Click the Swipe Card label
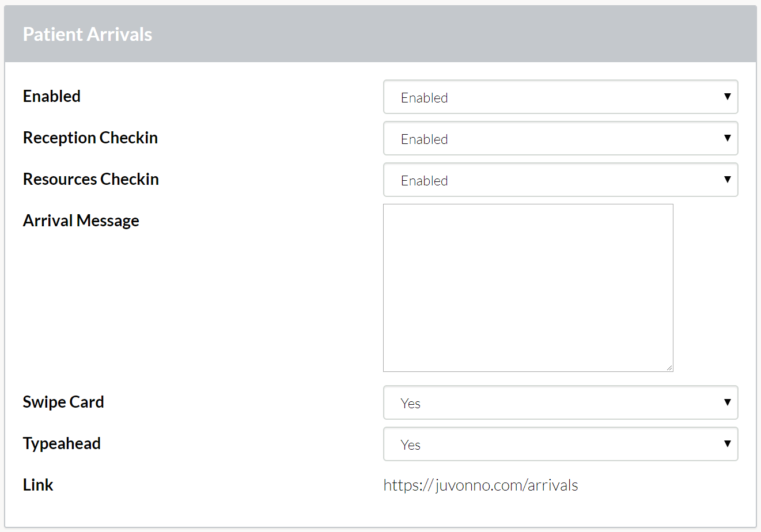 [x=63, y=402]
